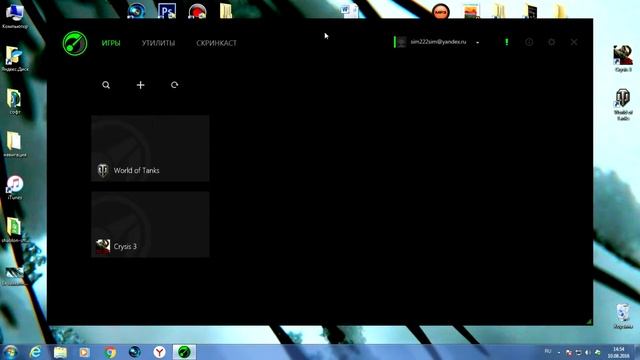
Task: Select the Яндекс.Диск desktop icon
Action: [15, 59]
